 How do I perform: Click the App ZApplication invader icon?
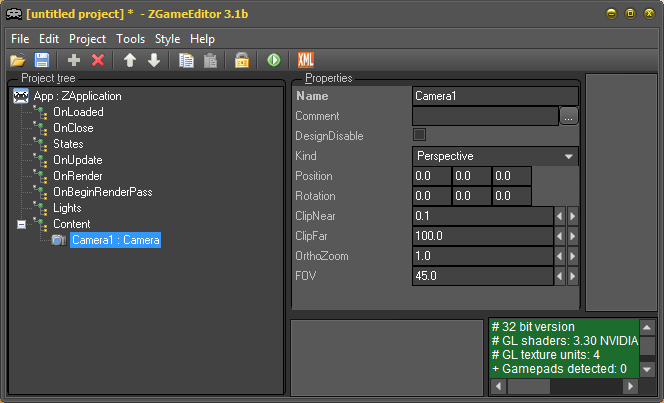[21, 96]
